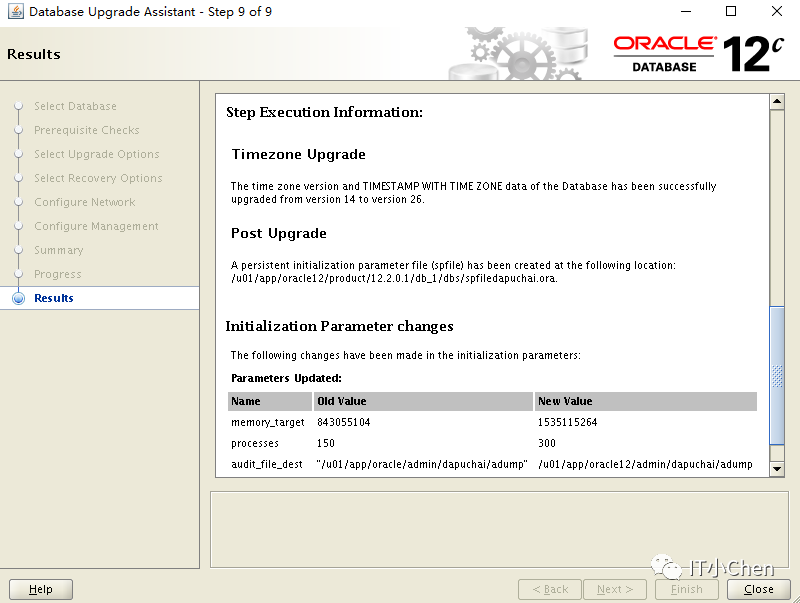This screenshot has height=603, width=800.
Task: Select the Select Recovery Options step
Action: click(x=98, y=178)
